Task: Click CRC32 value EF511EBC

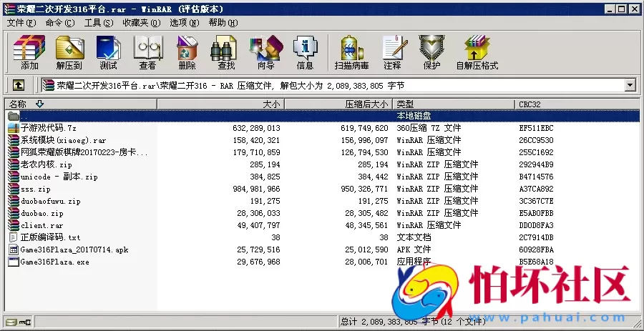Action: [x=536, y=128]
